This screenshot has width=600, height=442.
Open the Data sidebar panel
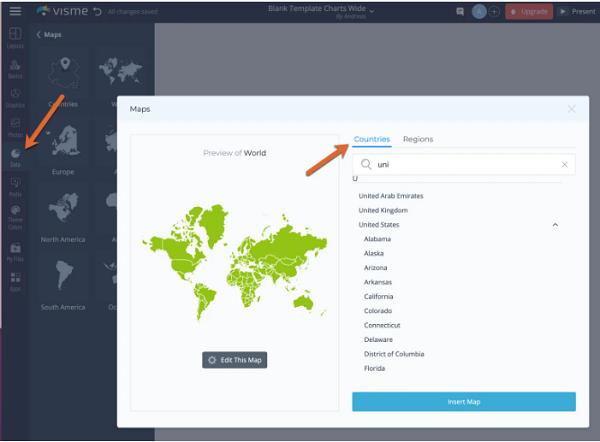coord(15,158)
